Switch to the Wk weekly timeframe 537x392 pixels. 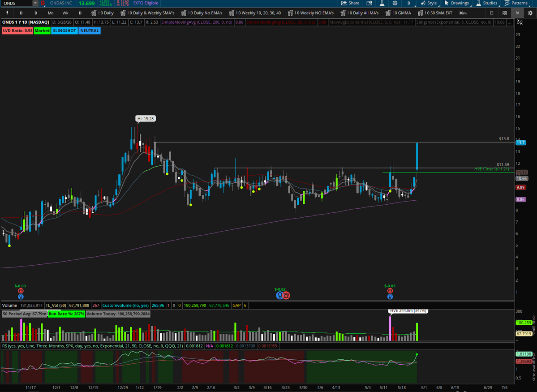tap(65, 13)
